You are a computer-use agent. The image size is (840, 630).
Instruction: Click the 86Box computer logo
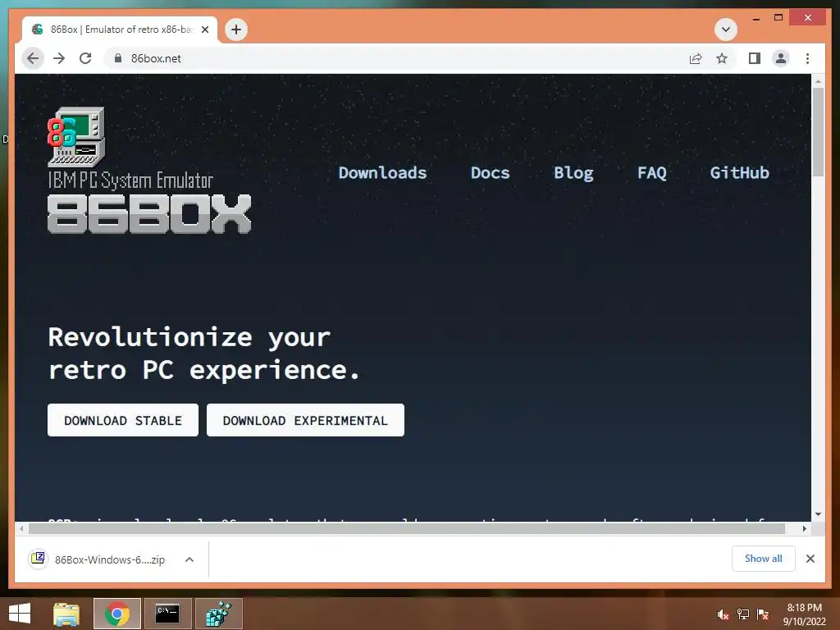tap(76, 137)
